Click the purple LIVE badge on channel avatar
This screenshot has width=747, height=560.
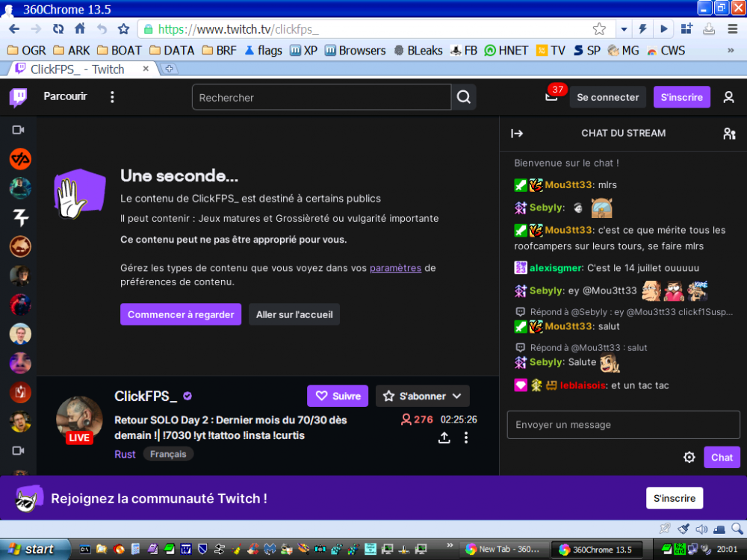click(x=78, y=438)
